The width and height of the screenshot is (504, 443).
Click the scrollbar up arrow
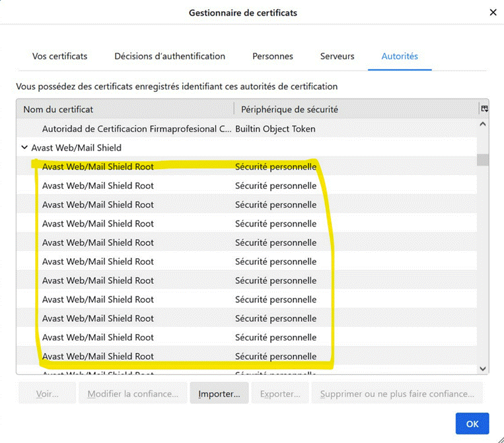[x=482, y=124]
